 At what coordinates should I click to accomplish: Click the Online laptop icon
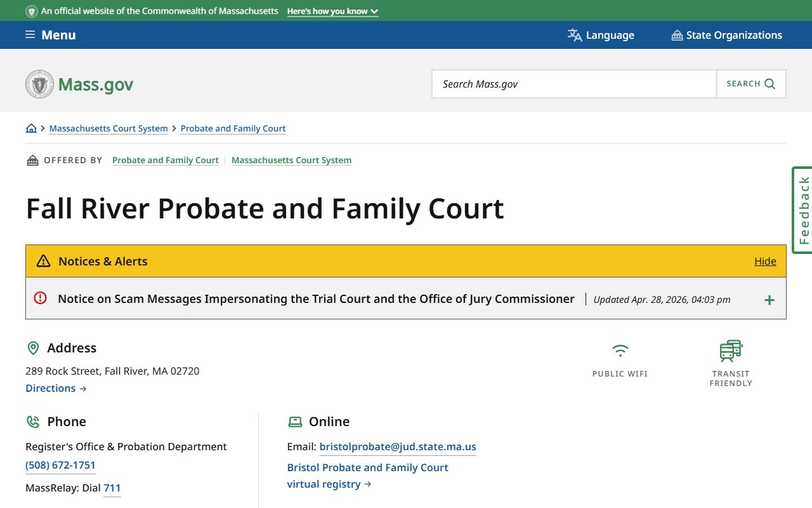[295, 422]
